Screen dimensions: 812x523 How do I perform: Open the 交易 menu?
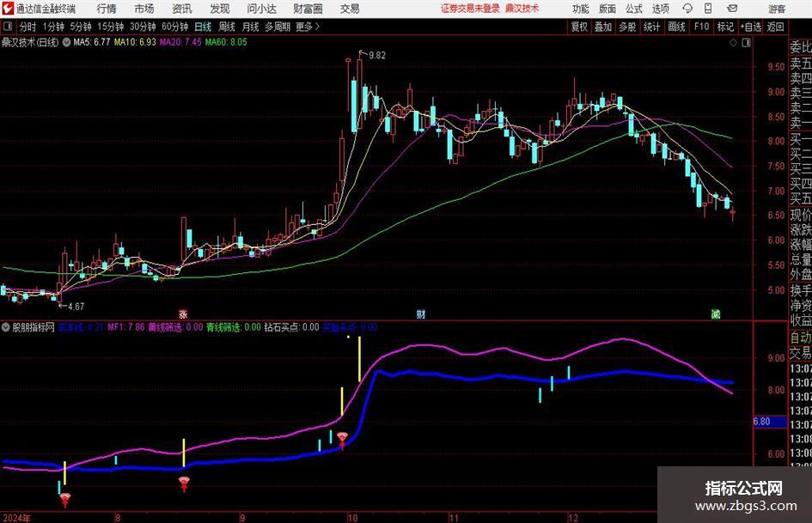tap(350, 9)
